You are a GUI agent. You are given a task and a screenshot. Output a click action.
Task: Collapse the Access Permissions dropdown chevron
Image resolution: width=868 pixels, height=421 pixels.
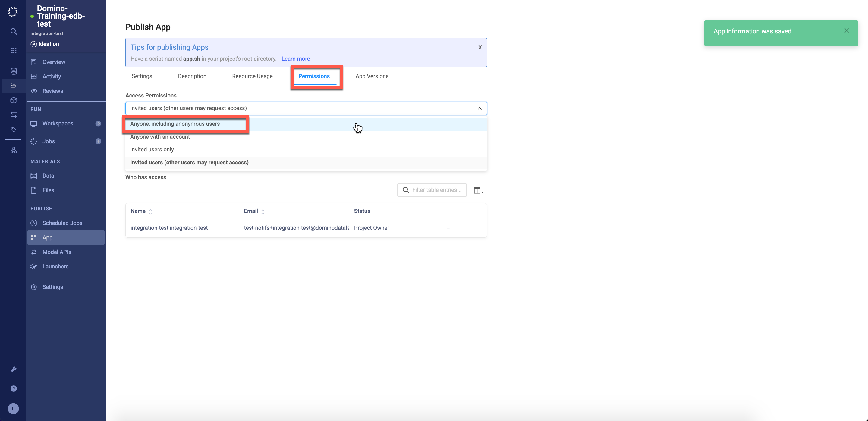[x=480, y=108]
